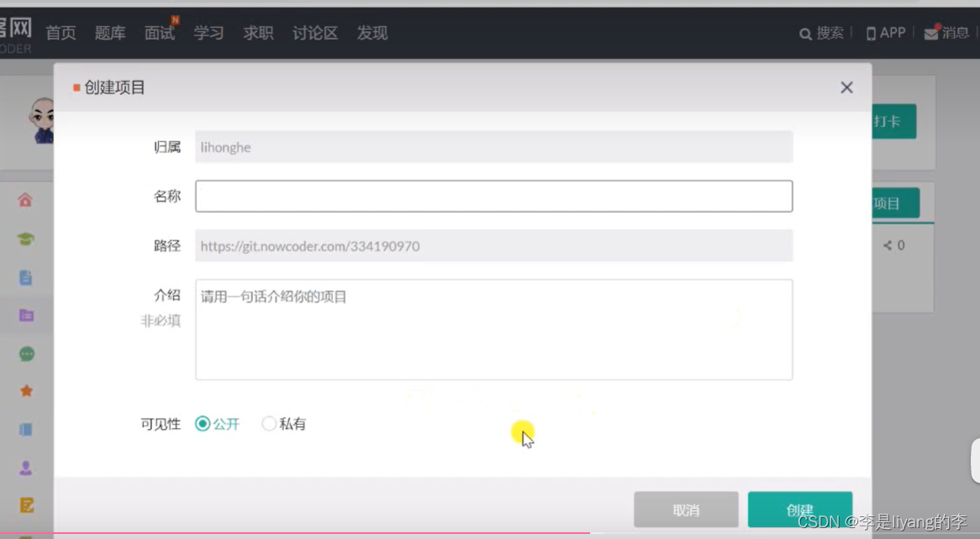Click the 介绍 description text area
980x539 pixels.
[x=493, y=330]
